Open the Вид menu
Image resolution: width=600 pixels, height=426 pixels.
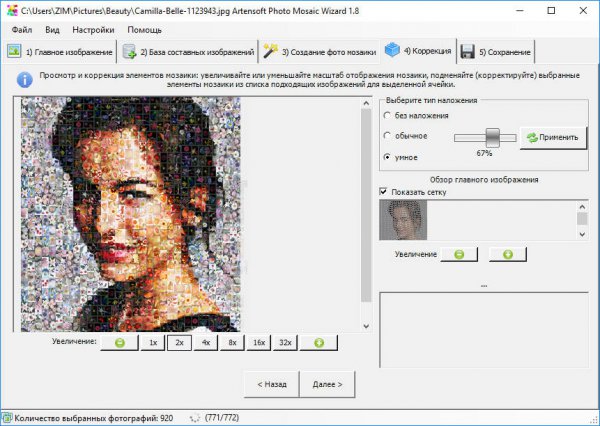point(52,30)
